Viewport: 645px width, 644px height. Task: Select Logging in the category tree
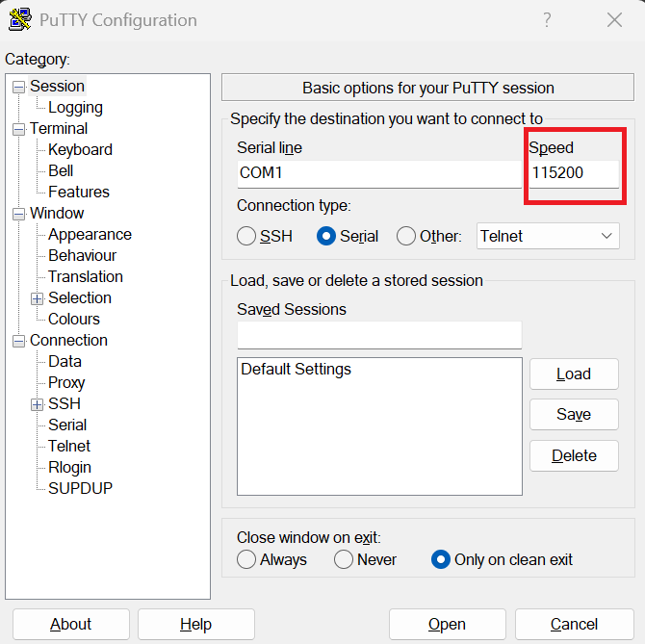[x=75, y=108]
